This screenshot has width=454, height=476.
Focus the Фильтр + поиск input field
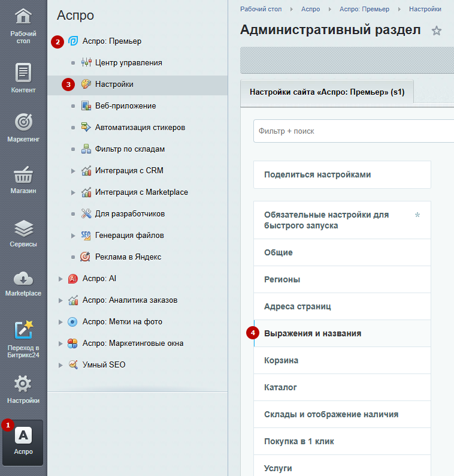point(353,131)
